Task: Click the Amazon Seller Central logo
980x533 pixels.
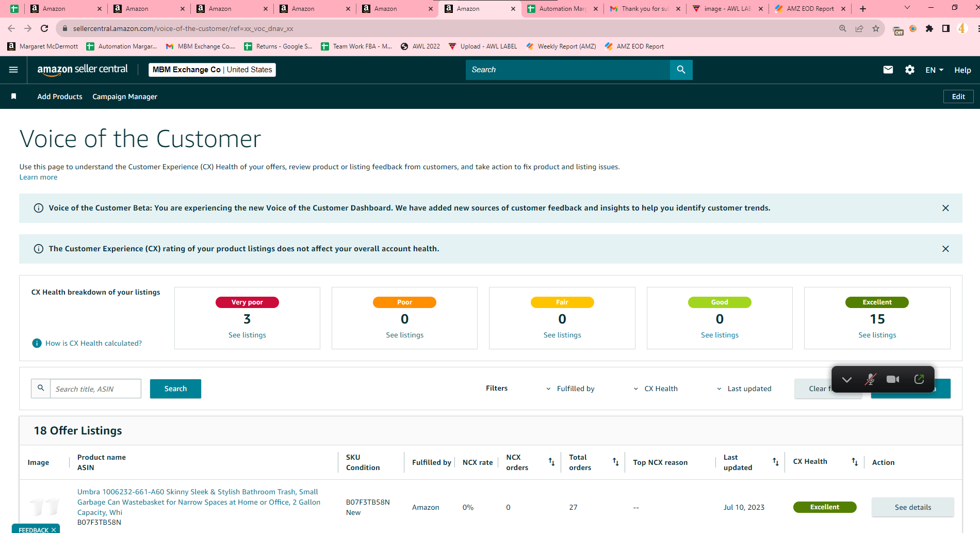Action: [83, 70]
